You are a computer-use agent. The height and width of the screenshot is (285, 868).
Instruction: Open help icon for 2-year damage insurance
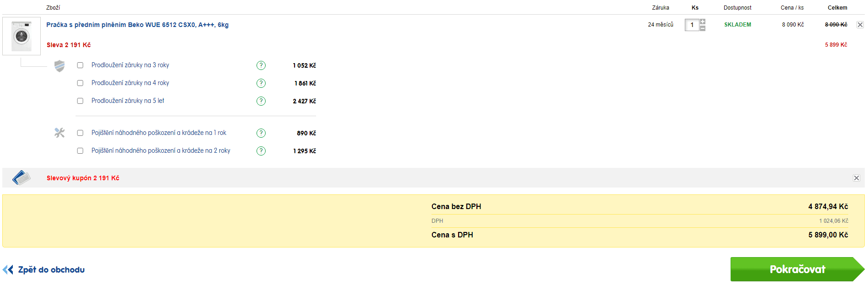(261, 151)
